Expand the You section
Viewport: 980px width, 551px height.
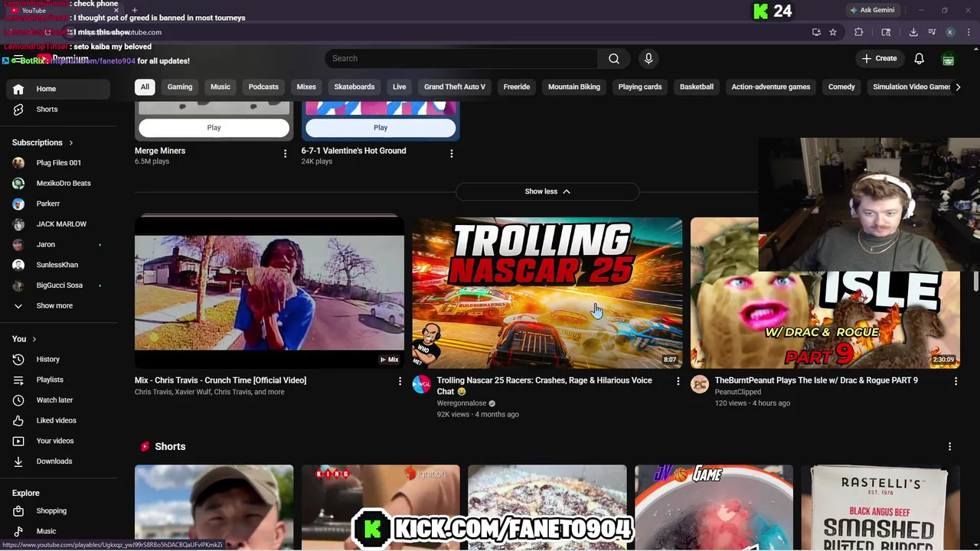[x=24, y=339]
